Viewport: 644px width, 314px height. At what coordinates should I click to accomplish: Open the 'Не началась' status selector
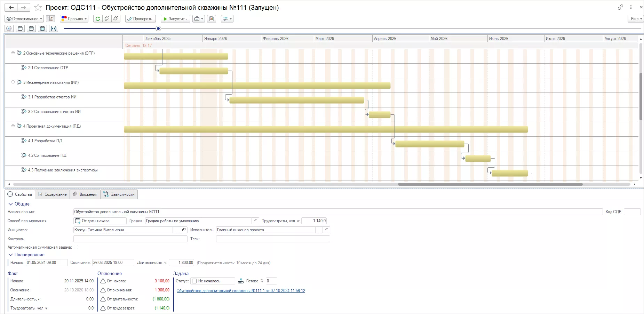point(213,281)
